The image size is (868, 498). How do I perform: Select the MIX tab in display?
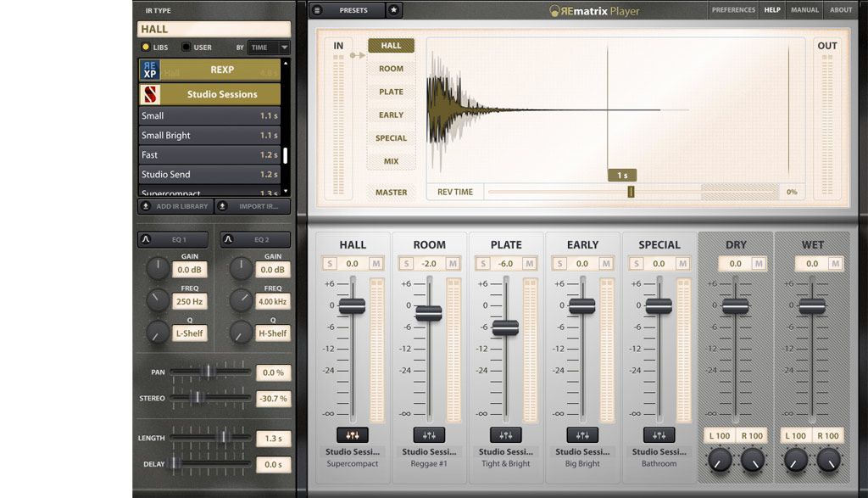[x=391, y=161]
